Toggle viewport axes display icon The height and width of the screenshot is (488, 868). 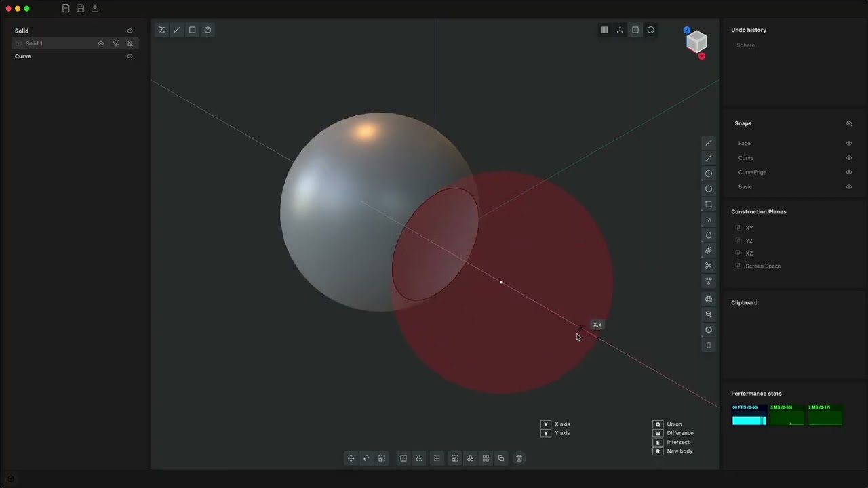[620, 30]
